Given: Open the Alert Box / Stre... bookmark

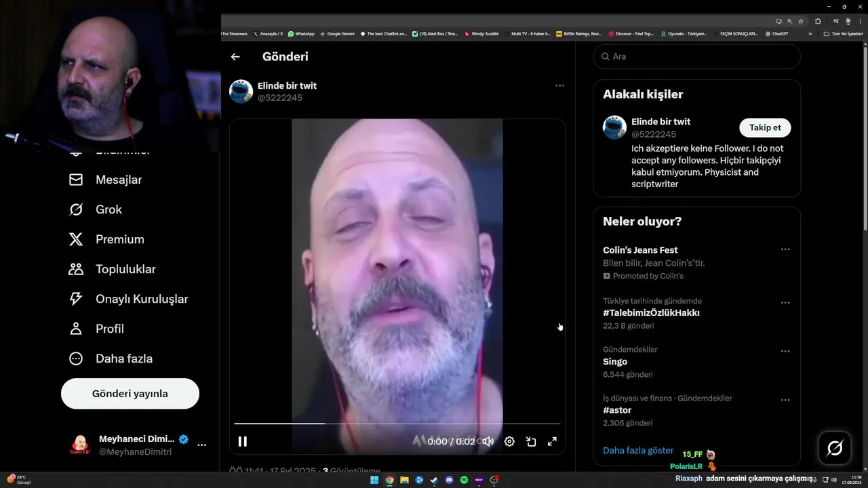Looking at the screenshot, I should (435, 33).
